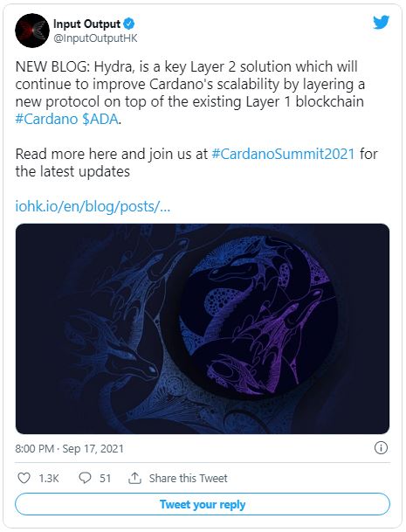Open the tweet info circle icon

(x=381, y=448)
